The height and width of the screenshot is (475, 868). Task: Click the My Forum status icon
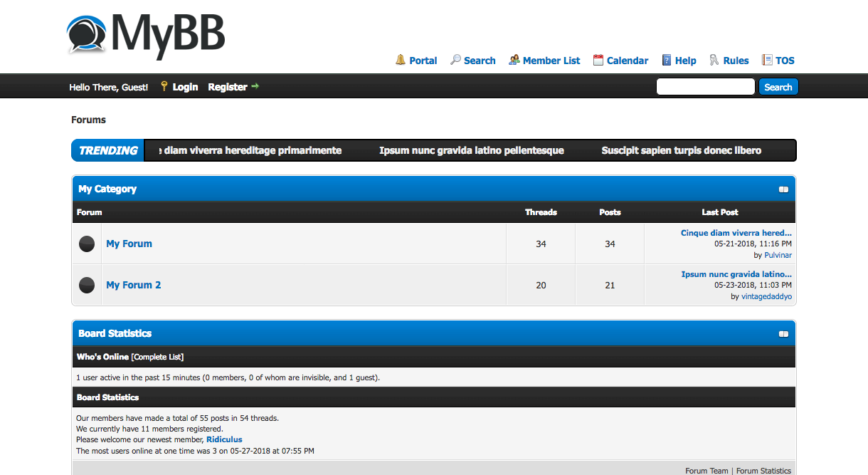pyautogui.click(x=86, y=244)
